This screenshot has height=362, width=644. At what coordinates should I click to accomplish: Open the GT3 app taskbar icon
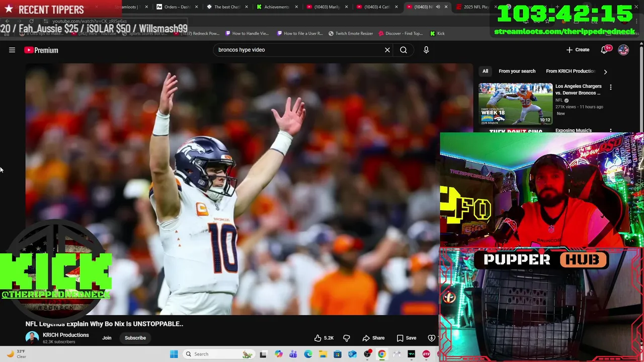tap(426, 354)
